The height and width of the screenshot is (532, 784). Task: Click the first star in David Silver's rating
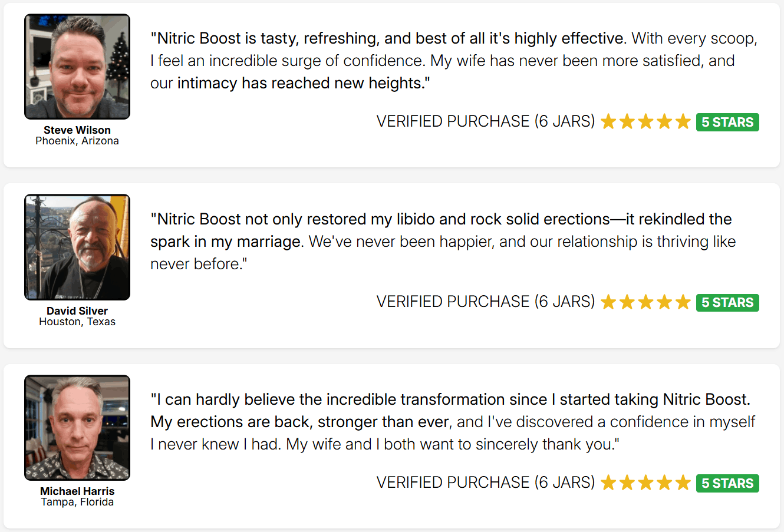click(x=608, y=302)
